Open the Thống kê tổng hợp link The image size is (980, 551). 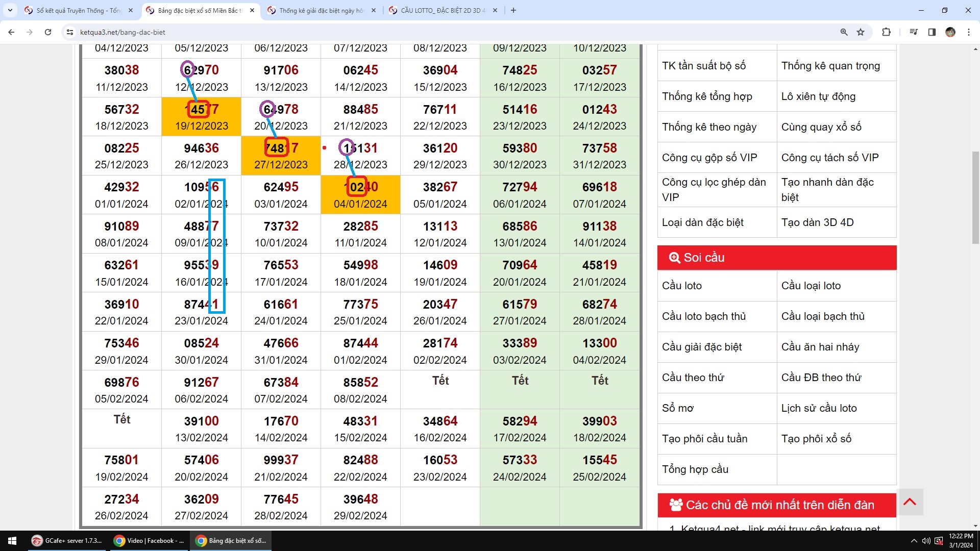point(707,96)
